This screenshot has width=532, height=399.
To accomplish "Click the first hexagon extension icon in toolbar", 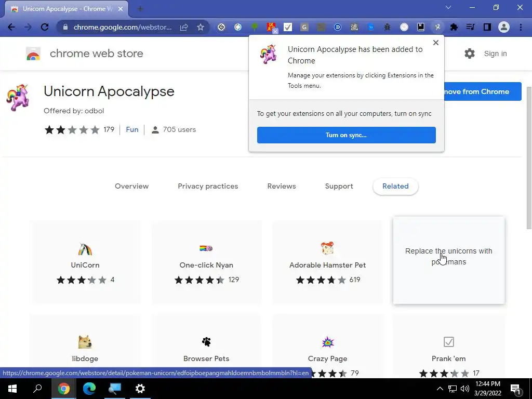I will tap(221, 27).
